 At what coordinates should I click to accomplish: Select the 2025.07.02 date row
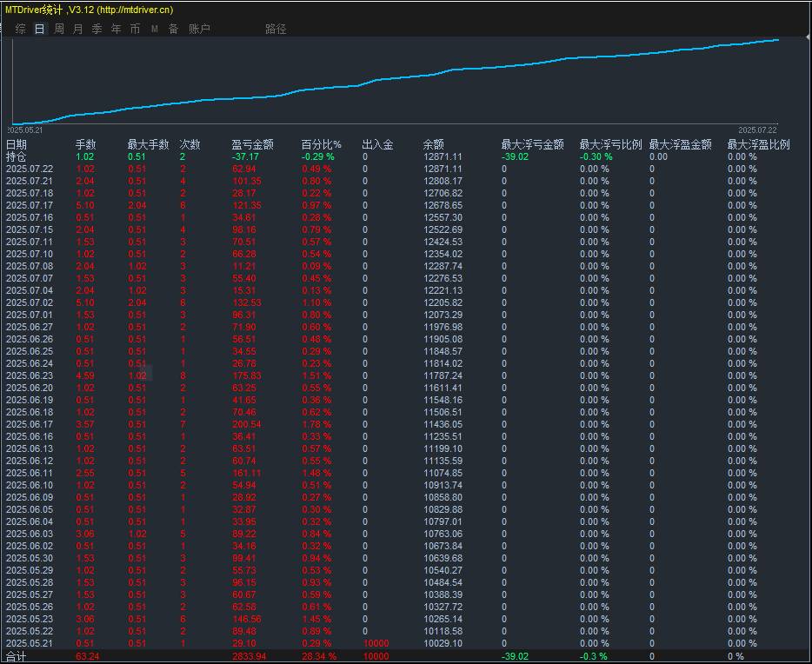tap(406, 302)
